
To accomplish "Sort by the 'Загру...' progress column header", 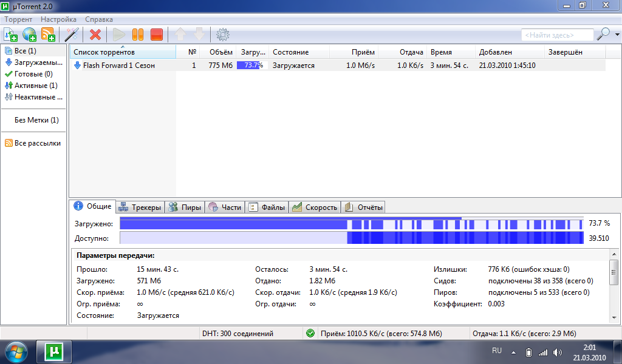I will pos(253,52).
